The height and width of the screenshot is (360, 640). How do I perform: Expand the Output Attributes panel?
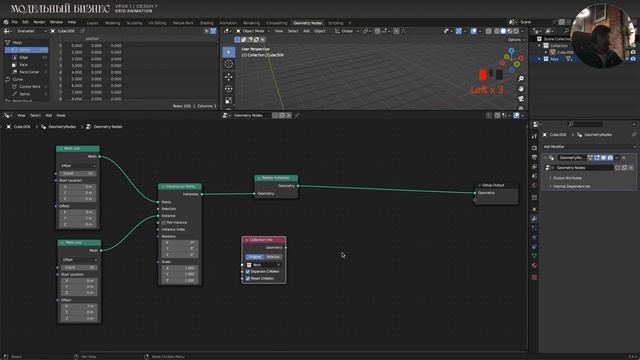(567, 178)
